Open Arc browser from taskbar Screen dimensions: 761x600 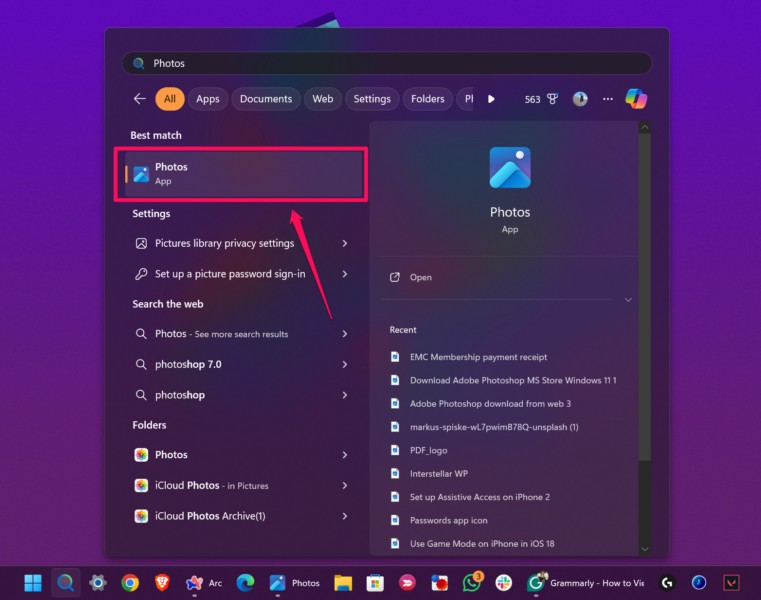click(x=204, y=583)
